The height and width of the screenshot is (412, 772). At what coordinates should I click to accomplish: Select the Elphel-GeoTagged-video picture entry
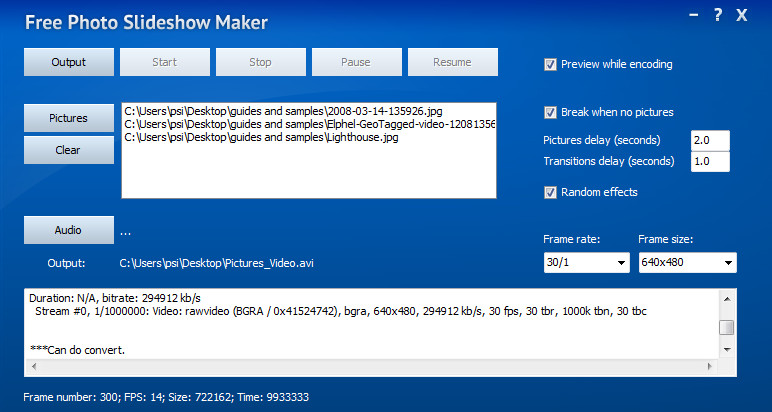(x=309, y=124)
